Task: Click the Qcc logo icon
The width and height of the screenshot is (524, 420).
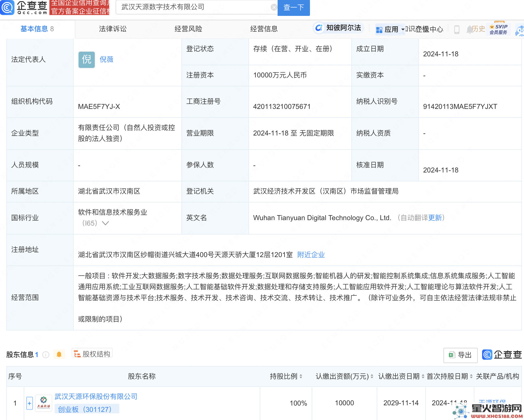Action: coord(7,7)
